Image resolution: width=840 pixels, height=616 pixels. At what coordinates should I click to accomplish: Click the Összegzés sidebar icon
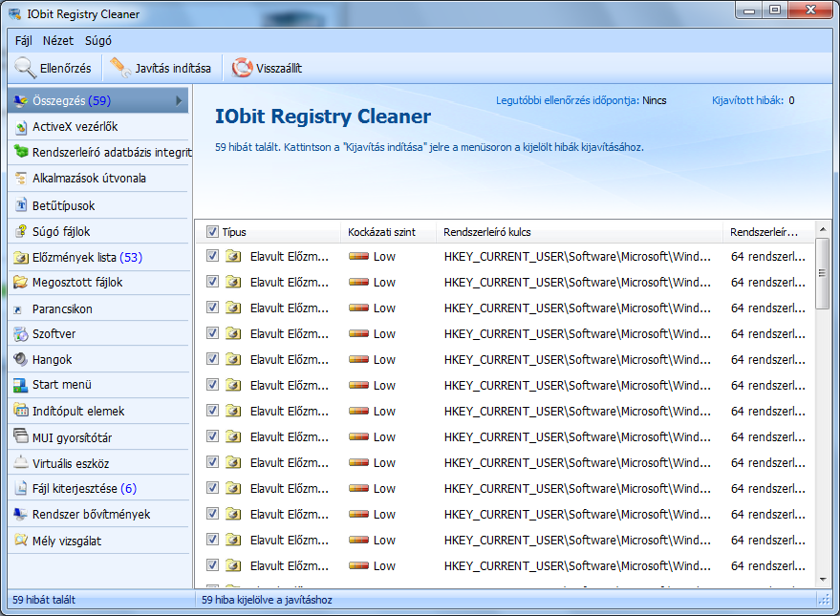[20, 100]
